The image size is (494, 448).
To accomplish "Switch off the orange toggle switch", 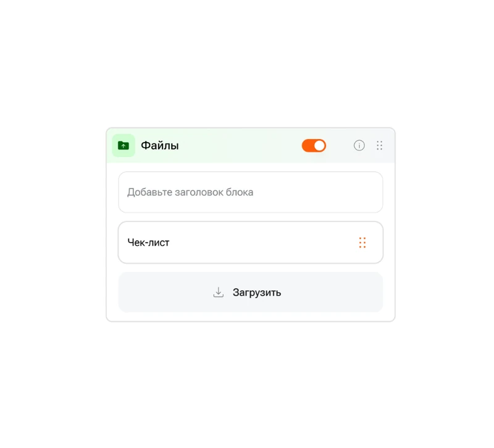I will (x=314, y=145).
